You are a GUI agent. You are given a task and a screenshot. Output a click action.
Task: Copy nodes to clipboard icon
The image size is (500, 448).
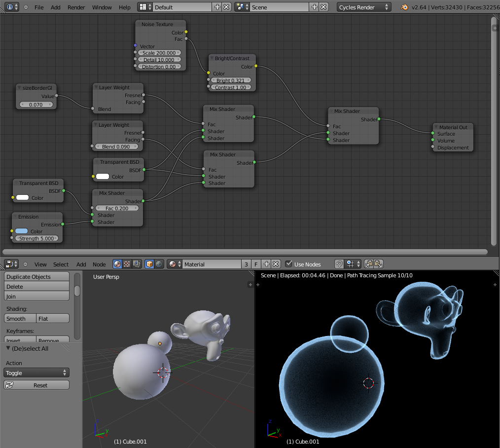tap(369, 264)
